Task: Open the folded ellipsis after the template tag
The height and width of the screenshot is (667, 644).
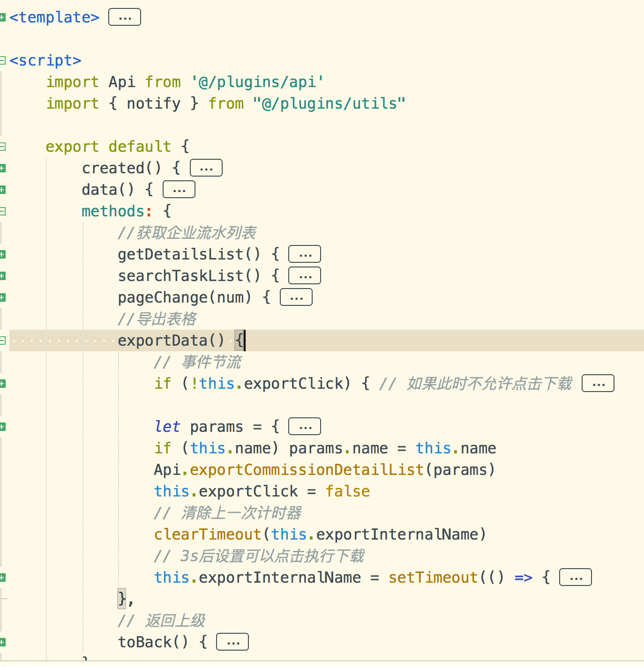Action: pyautogui.click(x=125, y=17)
